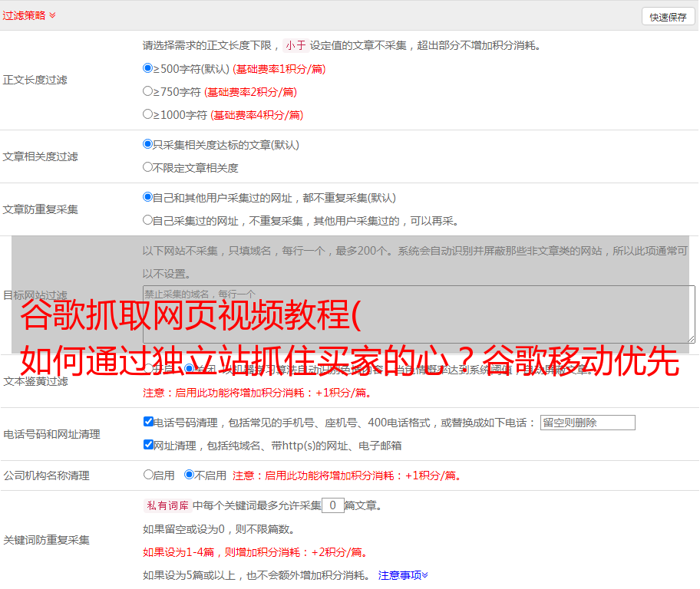
Task: Select 自己和其他用户采集过的网址 no-repeat option
Action: coord(148,196)
